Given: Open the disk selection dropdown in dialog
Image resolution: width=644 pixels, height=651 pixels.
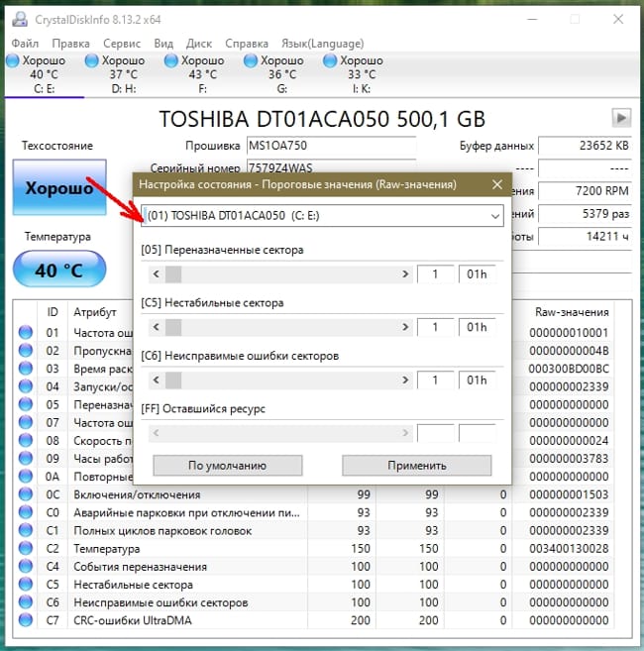Looking at the screenshot, I should (x=322, y=215).
